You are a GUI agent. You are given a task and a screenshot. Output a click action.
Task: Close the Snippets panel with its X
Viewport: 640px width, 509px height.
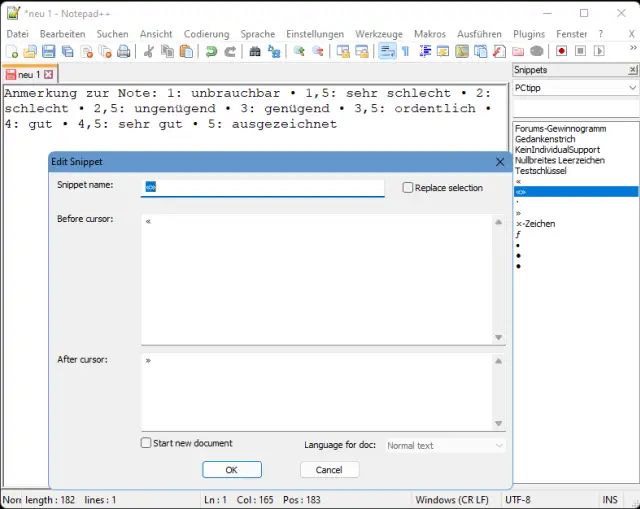(633, 70)
